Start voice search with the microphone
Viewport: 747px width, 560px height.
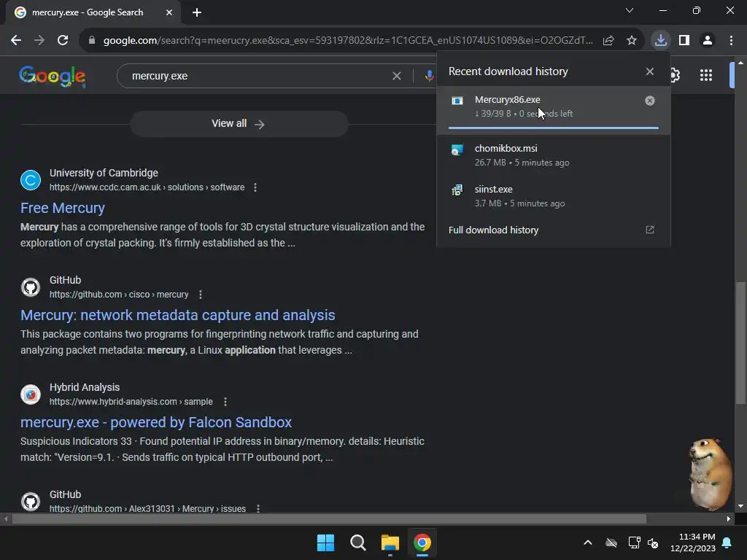coord(429,76)
